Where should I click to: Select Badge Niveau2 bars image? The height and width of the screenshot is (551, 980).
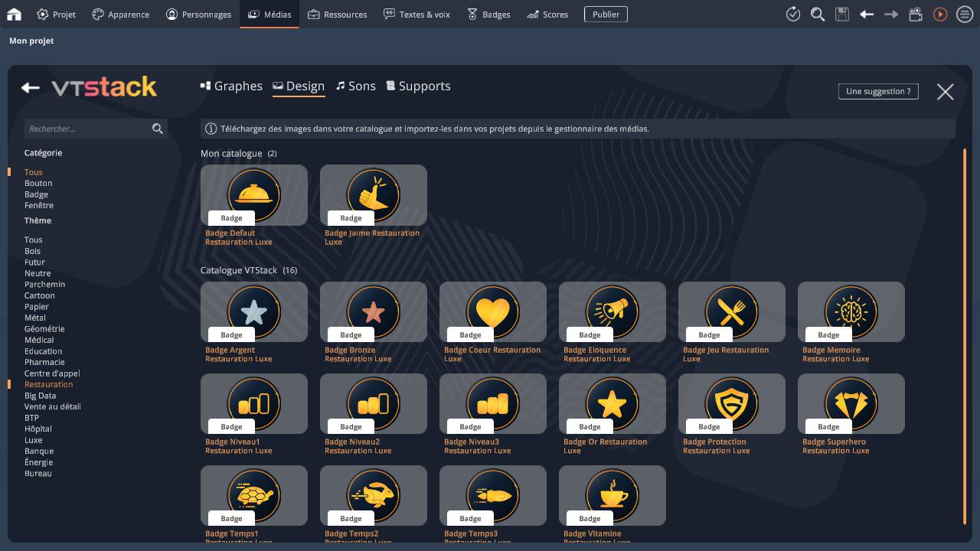374,403
